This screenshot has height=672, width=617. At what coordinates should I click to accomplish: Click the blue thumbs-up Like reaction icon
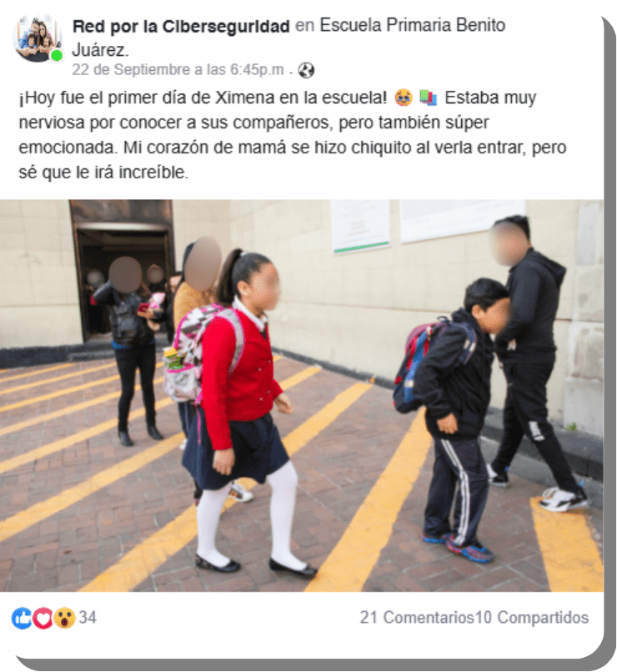pyautogui.click(x=23, y=618)
